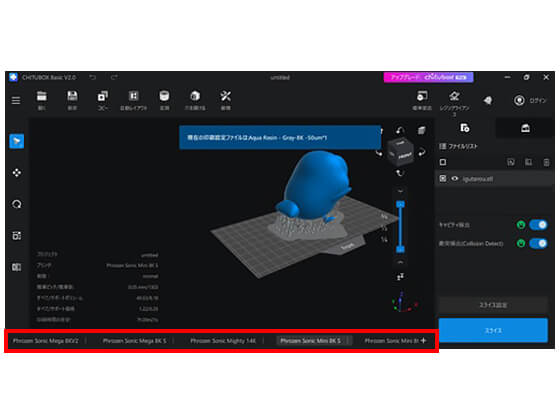Click the Repair tools icon

225,96
